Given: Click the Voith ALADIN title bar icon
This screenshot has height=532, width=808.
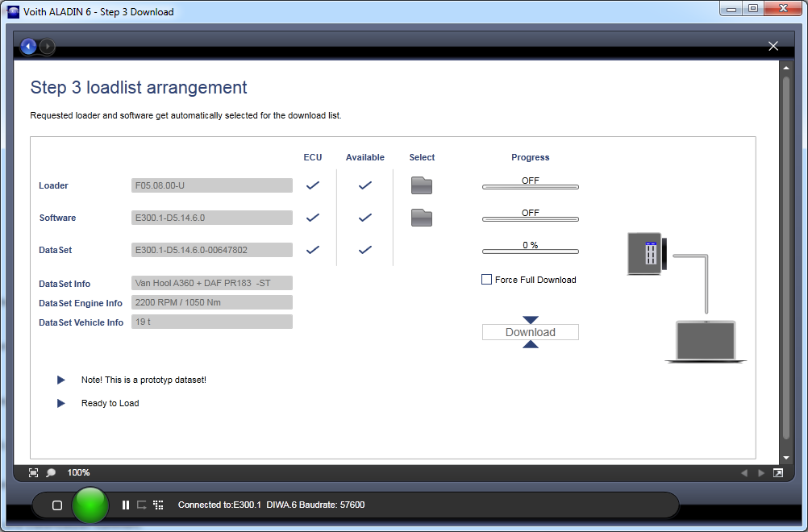Looking at the screenshot, I should [x=13, y=12].
